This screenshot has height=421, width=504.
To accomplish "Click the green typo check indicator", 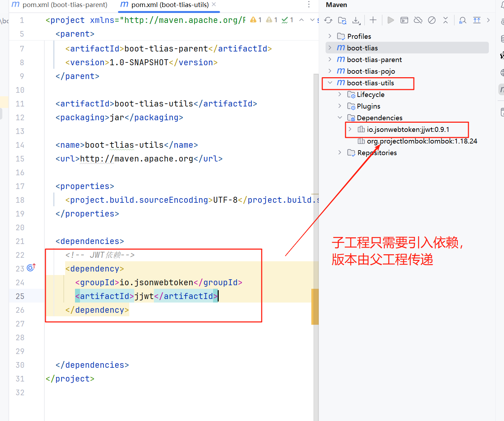I will pyautogui.click(x=287, y=20).
